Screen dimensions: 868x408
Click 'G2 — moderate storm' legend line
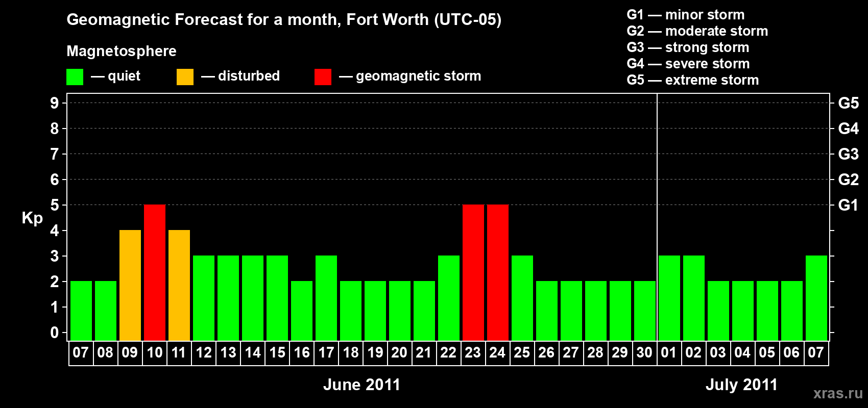pos(697,31)
